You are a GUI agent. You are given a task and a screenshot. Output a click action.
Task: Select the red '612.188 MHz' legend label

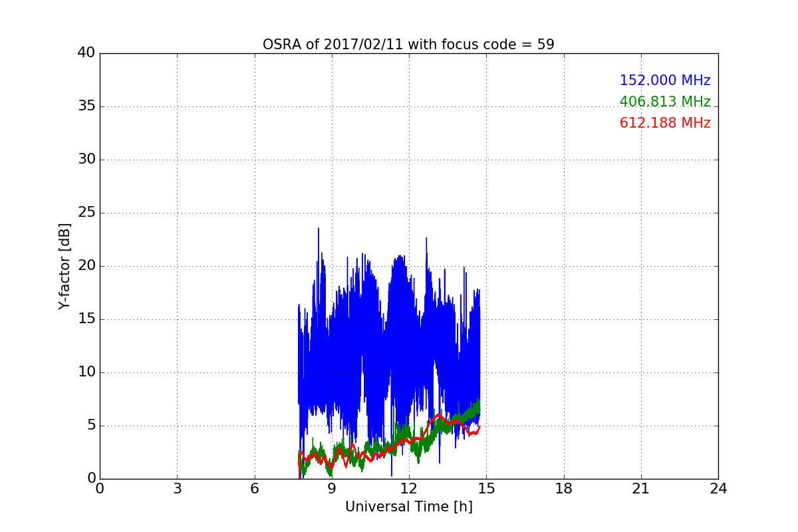click(665, 123)
